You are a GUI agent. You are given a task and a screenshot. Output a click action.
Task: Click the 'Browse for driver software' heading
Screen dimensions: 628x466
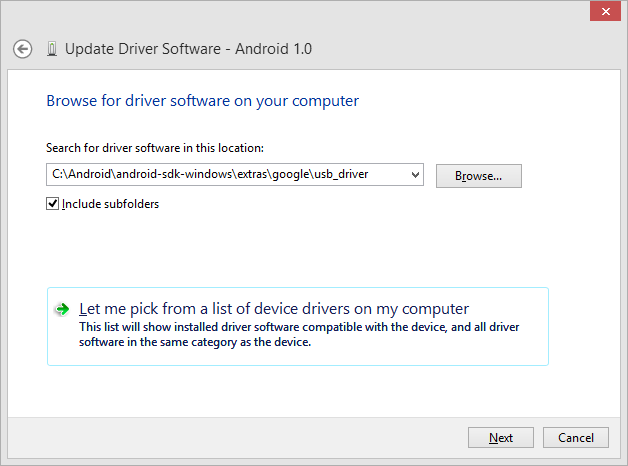[202, 101]
